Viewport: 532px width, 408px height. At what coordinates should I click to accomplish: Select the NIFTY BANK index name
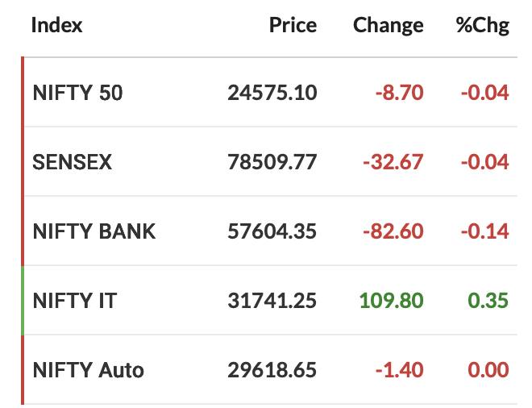coord(94,231)
